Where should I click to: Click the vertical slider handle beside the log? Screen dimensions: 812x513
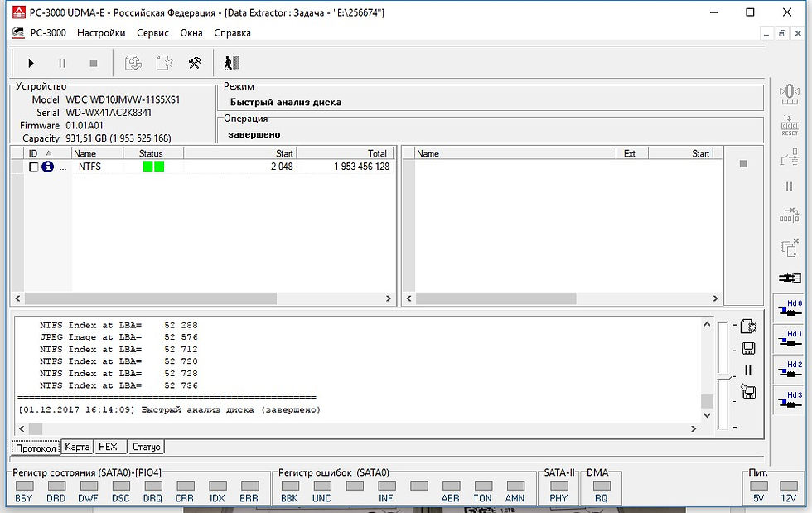724,378
